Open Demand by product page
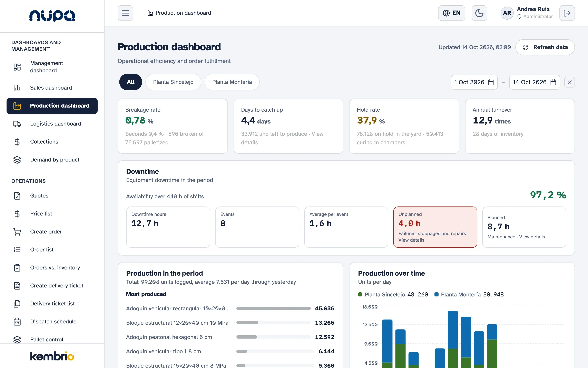 pyautogui.click(x=52, y=160)
